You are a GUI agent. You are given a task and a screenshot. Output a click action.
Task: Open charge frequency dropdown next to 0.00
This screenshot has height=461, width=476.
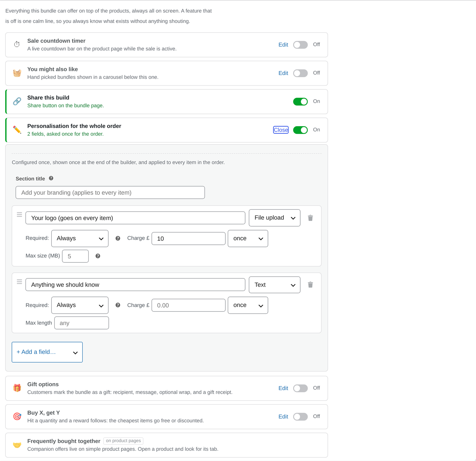click(x=248, y=305)
